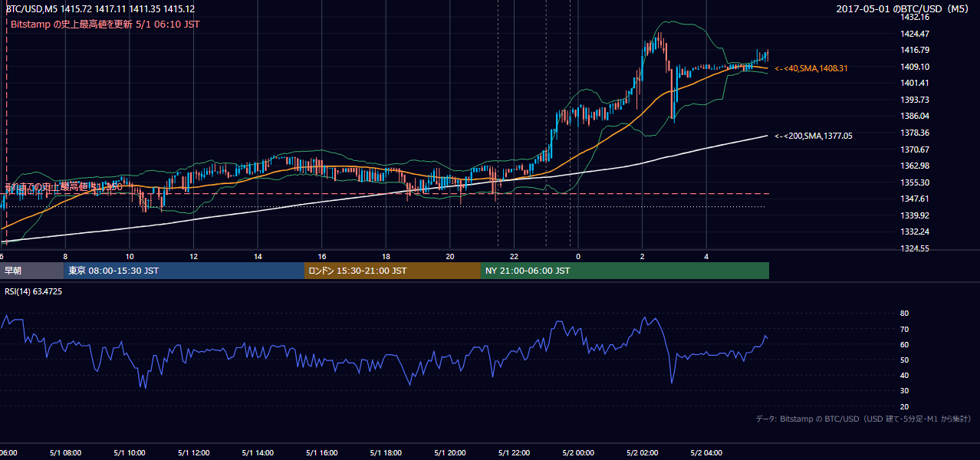
Task: Click price axis value 1416.79
Action: click(x=914, y=50)
